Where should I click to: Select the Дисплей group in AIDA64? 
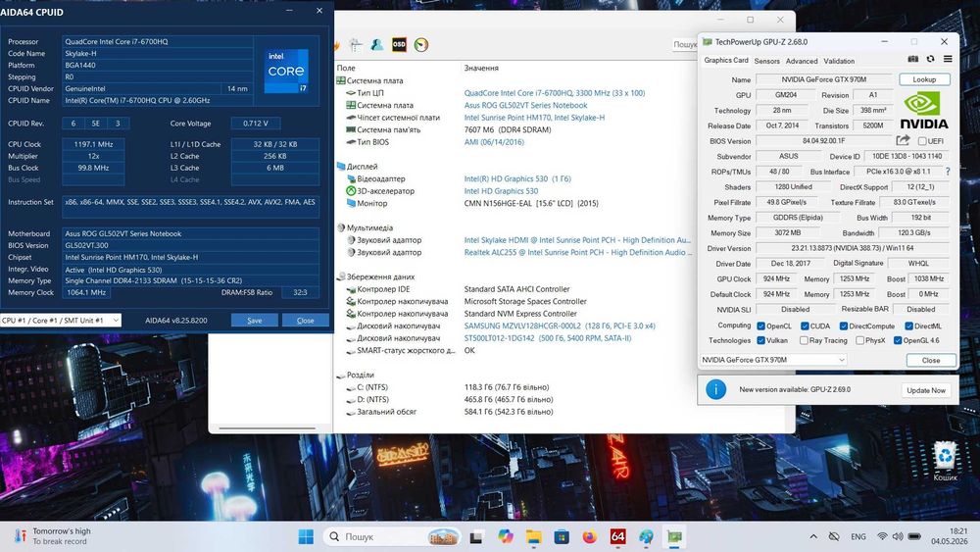click(x=362, y=167)
